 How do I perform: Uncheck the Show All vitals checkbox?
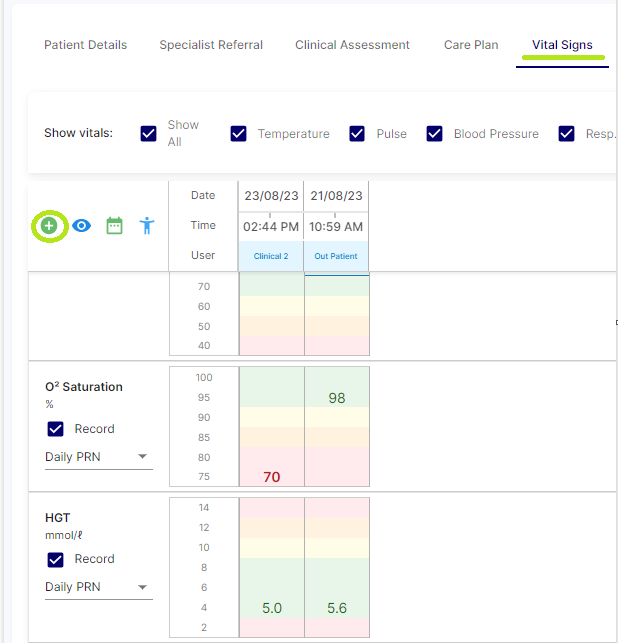(149, 134)
